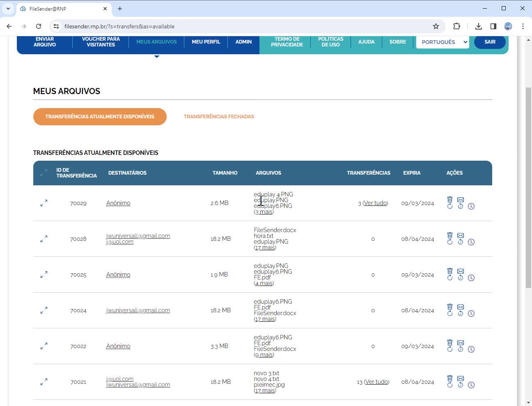Image resolution: width=532 pixels, height=406 pixels.
Task: Click jwuniversall@gmail.com recipient in row 70024
Action: point(138,310)
